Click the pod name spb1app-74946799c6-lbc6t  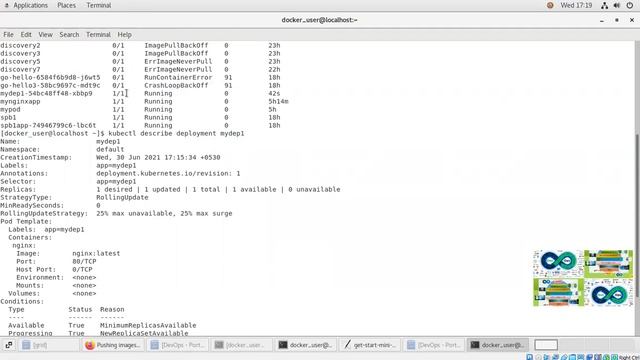pyautogui.click(x=48, y=125)
